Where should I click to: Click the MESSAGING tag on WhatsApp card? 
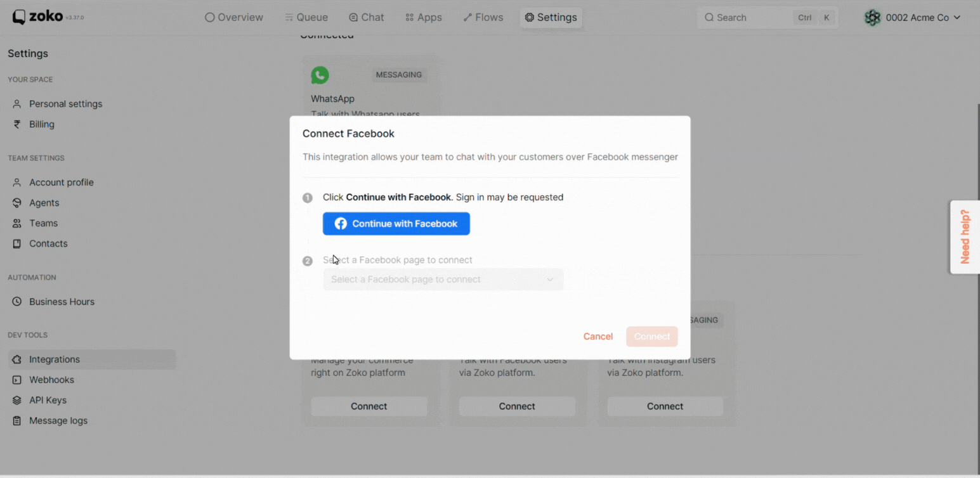399,75
